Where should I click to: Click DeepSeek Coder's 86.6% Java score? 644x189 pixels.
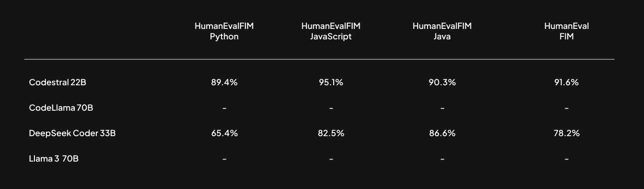[442, 134]
